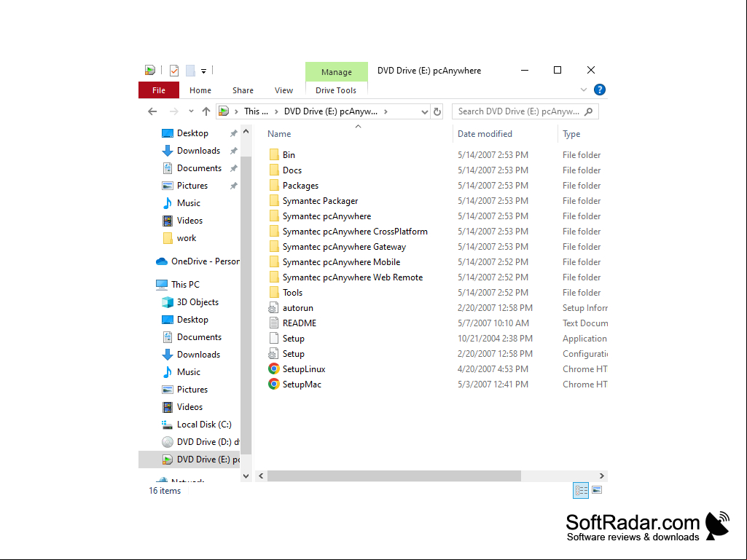Select the Bin folder icon
This screenshot has height=560, width=747.
click(x=274, y=155)
